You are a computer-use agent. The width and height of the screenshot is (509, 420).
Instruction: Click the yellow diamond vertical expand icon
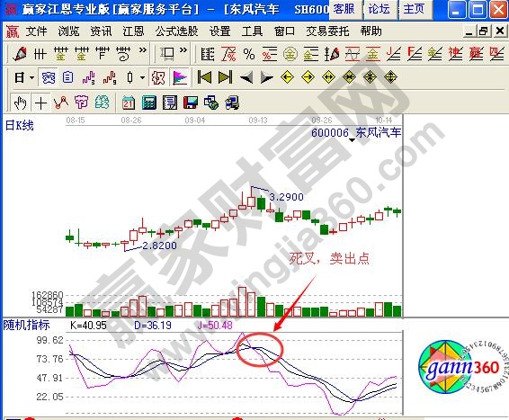point(390,77)
